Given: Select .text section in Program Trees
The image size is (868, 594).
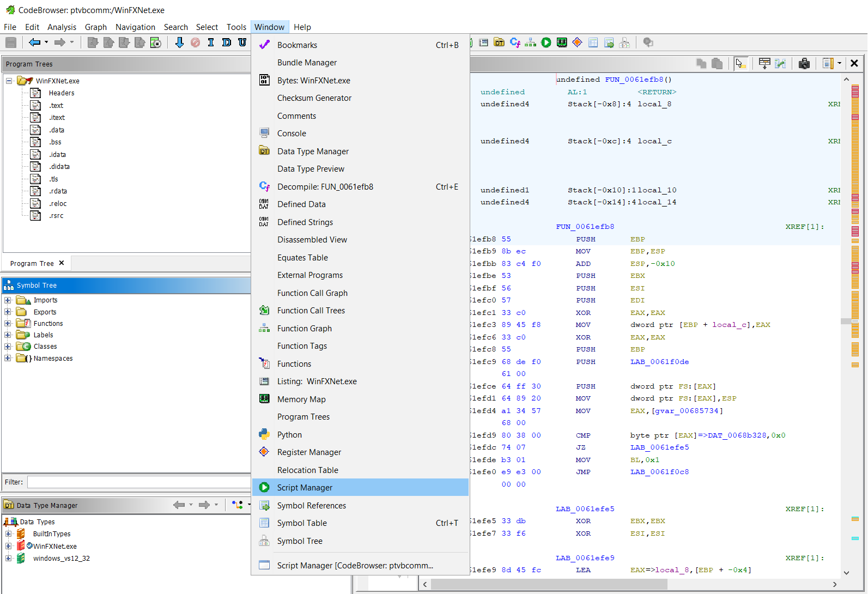Looking at the screenshot, I should 56,106.
